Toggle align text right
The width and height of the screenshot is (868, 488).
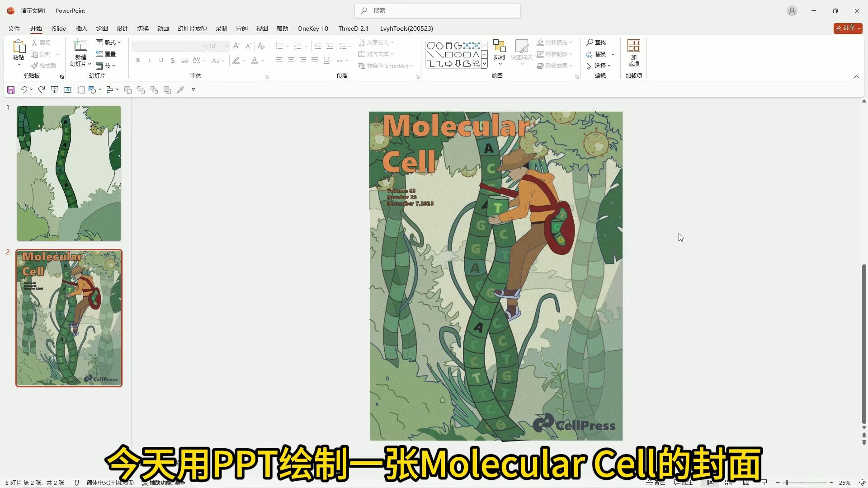303,61
